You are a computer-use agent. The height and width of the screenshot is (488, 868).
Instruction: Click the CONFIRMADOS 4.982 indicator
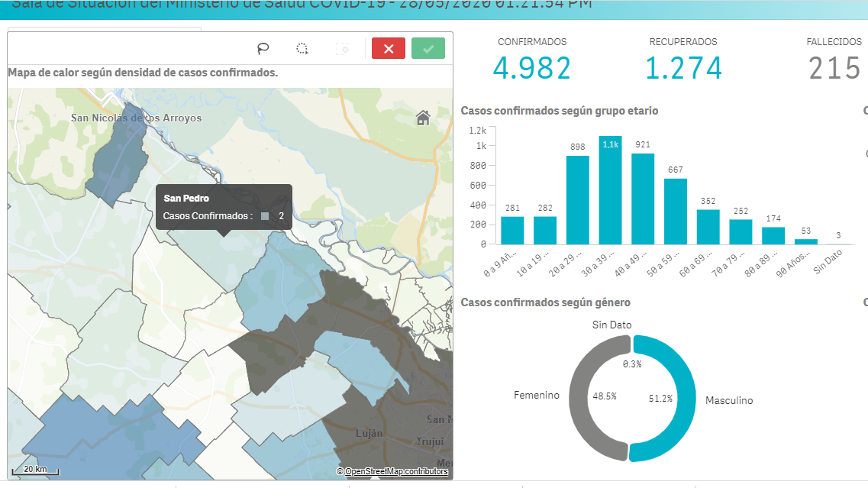(x=531, y=67)
